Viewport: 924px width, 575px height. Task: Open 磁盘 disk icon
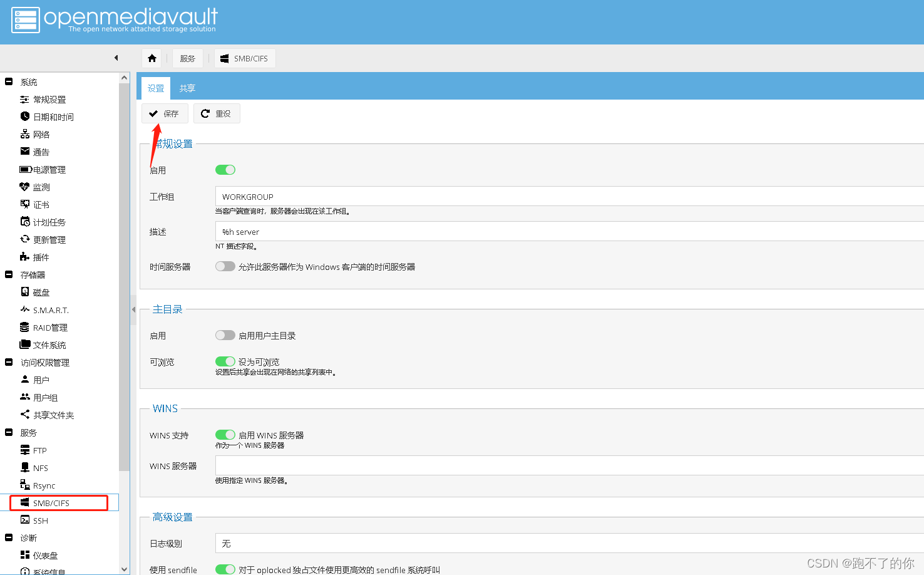25,292
